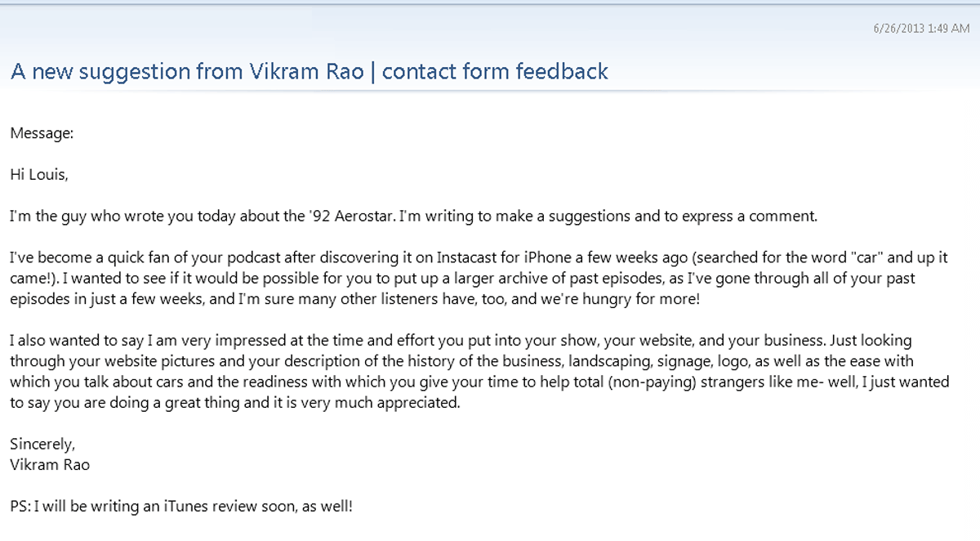Click the "Message:" label
Viewport: 980px width, 541px height.
pyautogui.click(x=42, y=132)
